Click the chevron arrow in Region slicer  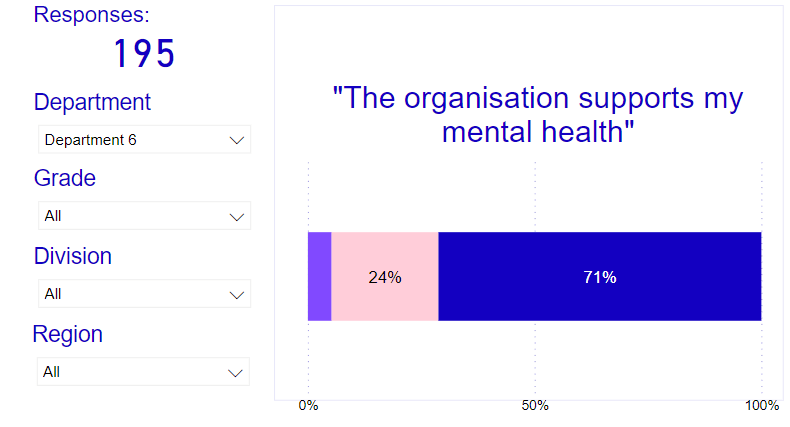tap(235, 373)
